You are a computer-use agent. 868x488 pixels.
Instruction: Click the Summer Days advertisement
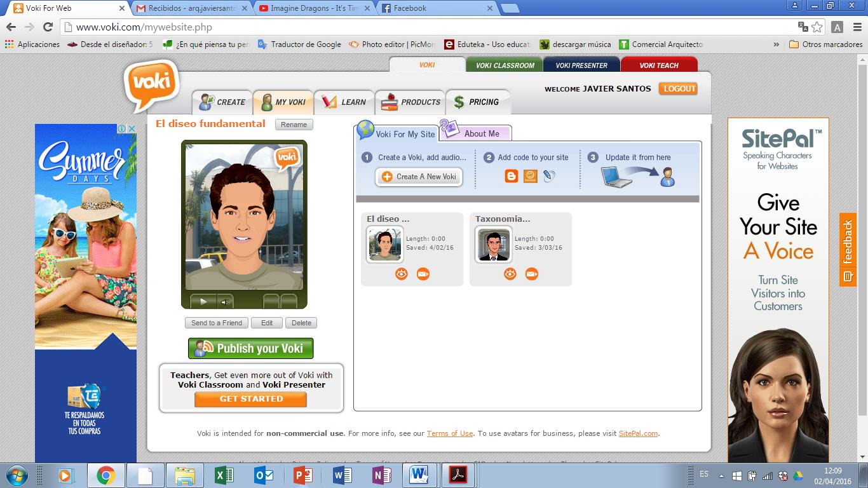click(86, 292)
